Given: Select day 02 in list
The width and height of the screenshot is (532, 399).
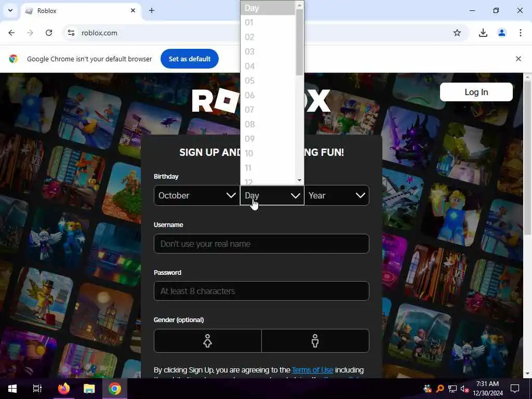Looking at the screenshot, I should point(268,37).
